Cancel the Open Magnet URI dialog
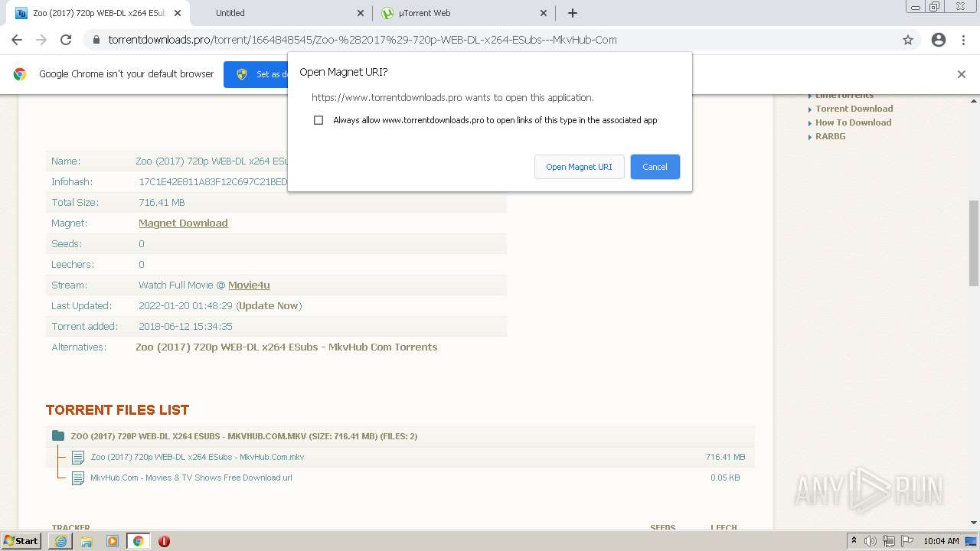Image resolution: width=980 pixels, height=551 pixels. coord(655,167)
